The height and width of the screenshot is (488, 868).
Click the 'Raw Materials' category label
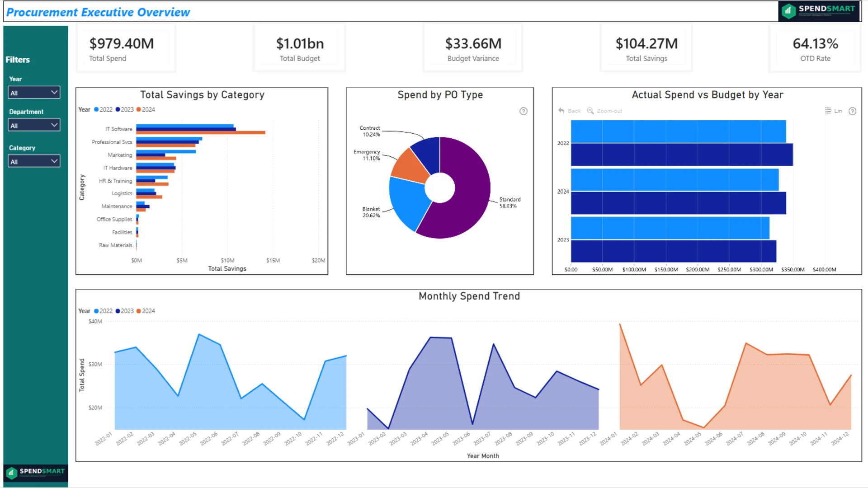click(x=116, y=245)
